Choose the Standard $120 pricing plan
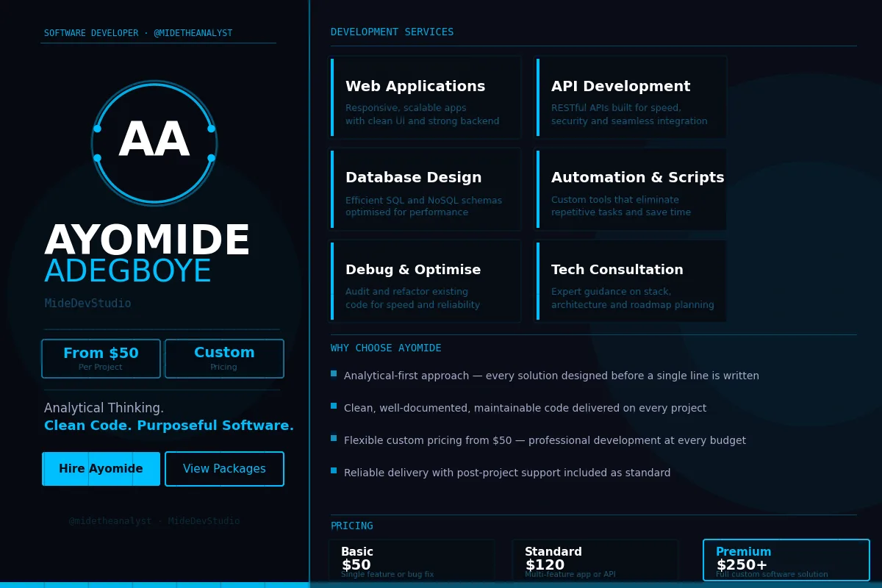882x588 pixels. 595,562
